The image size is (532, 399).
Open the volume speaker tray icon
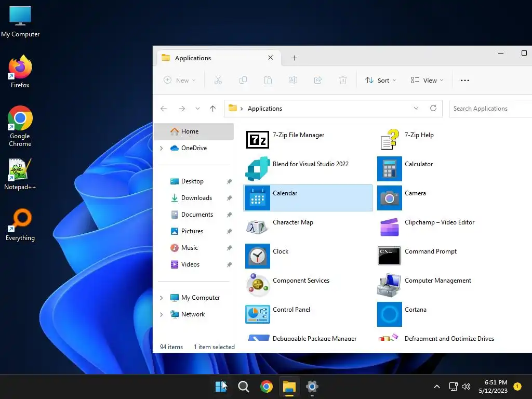(x=466, y=387)
